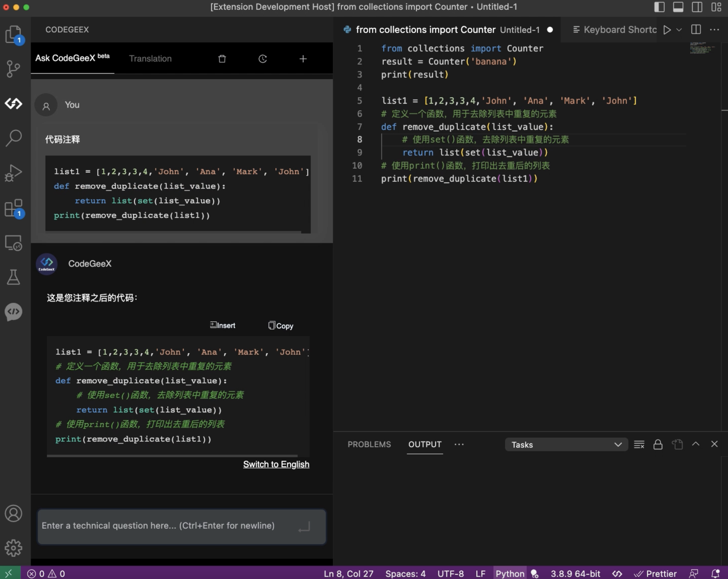
Task: Open the Extensions view icon
Action: pyautogui.click(x=13, y=207)
